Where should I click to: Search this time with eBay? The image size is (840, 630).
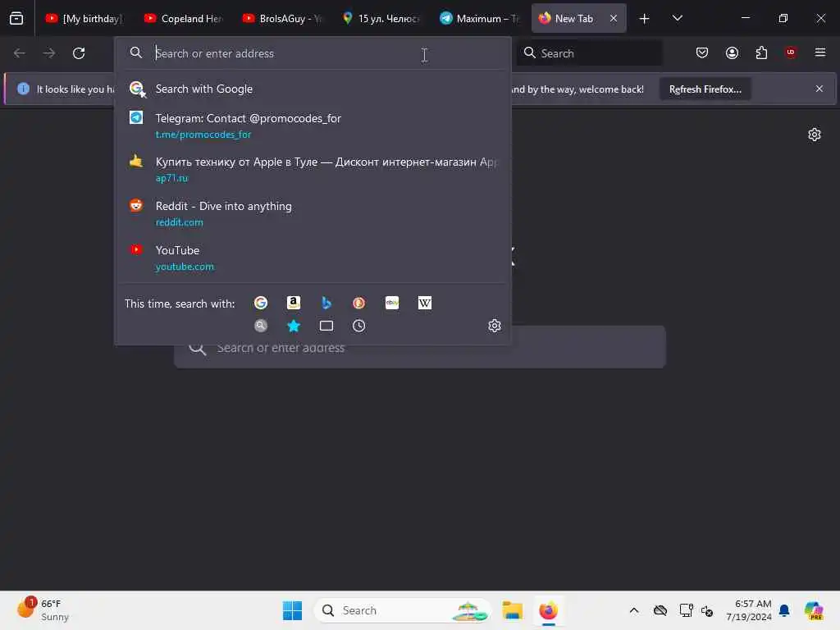pyautogui.click(x=392, y=304)
